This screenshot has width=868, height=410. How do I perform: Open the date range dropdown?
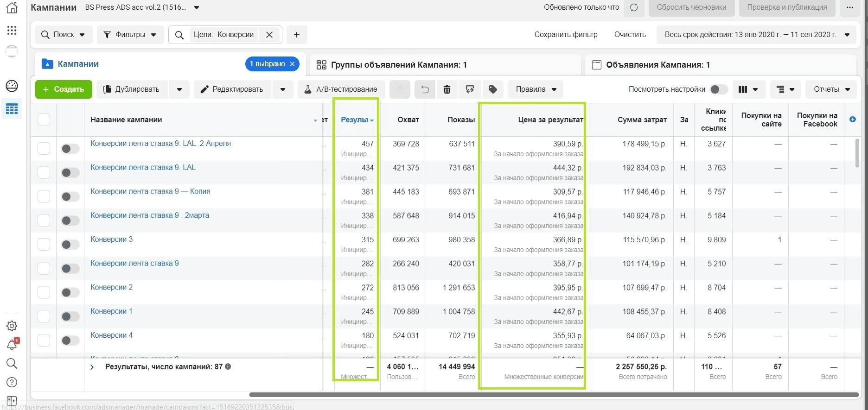click(x=756, y=35)
